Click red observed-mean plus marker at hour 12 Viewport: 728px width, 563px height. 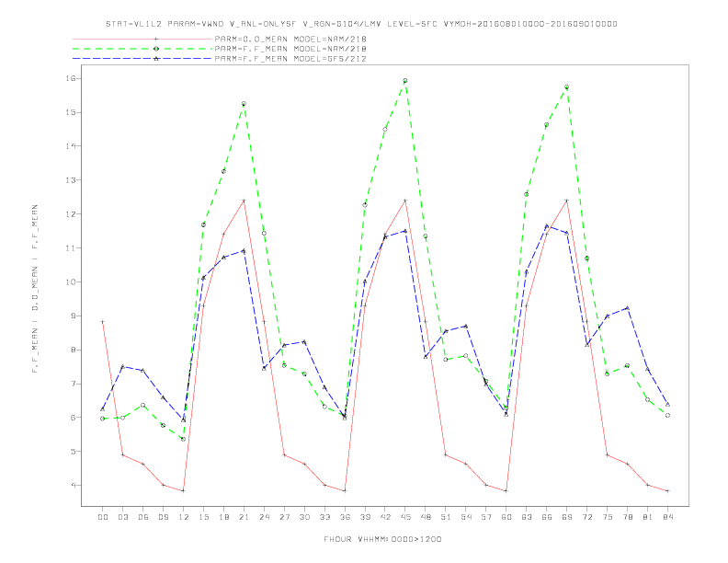pos(184,490)
